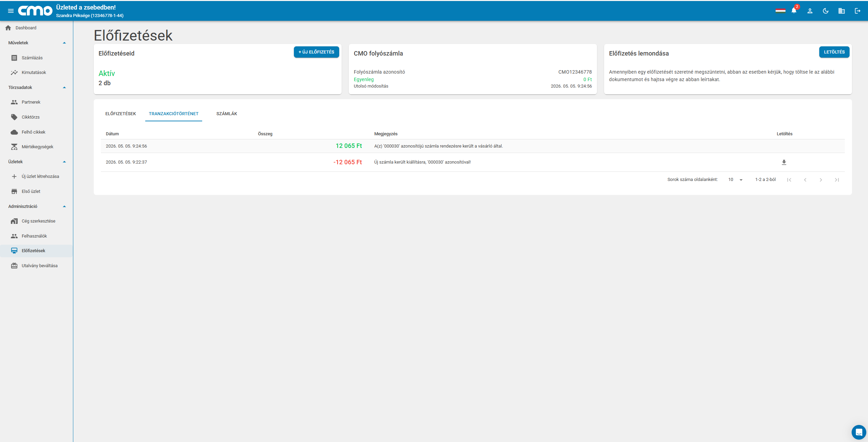868x442 pixels.
Task: Click the Egyenleg label
Action: click(363, 79)
